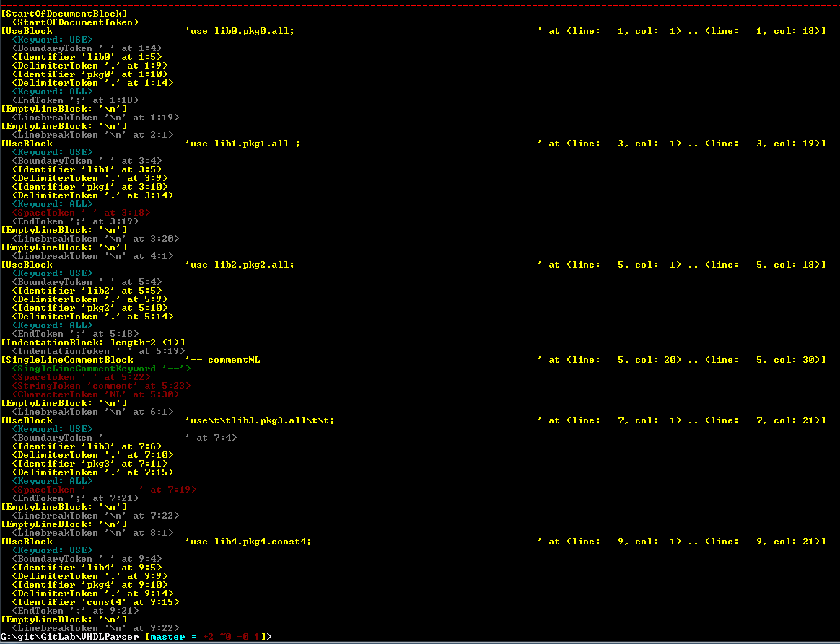Click CharacterToken 'NL' at 5:30
This screenshot has width=840, height=644.
click(x=96, y=394)
